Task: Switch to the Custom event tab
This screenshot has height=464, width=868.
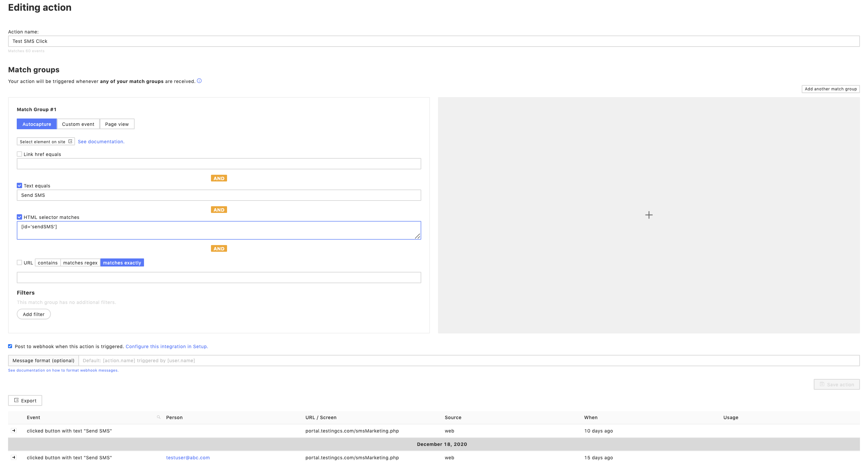Action: point(78,124)
